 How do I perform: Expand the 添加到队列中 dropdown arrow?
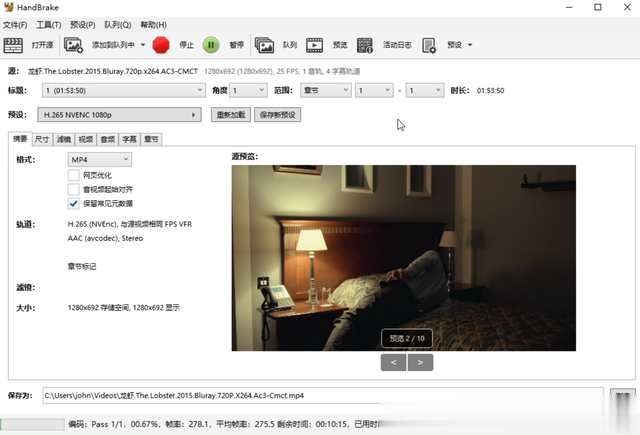click(x=143, y=45)
